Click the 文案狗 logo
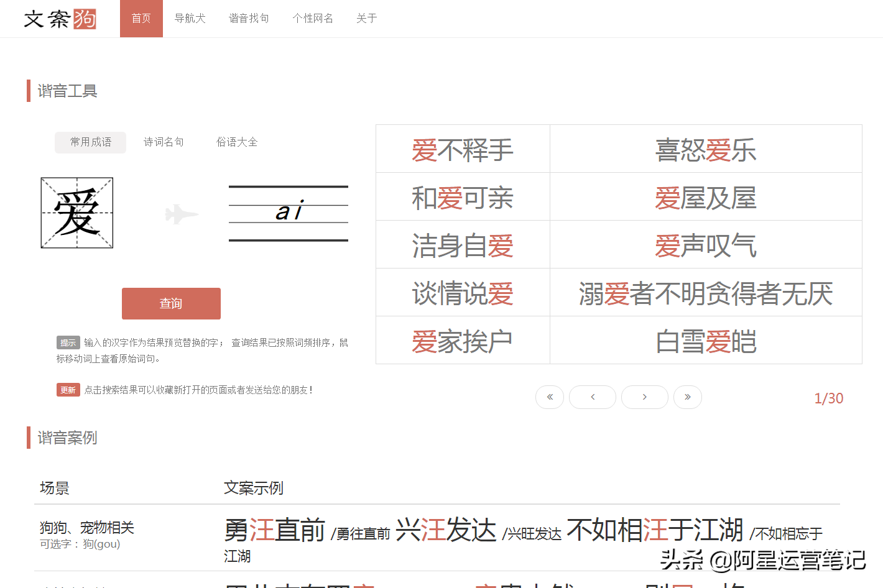The height and width of the screenshot is (588, 883). coord(59,19)
